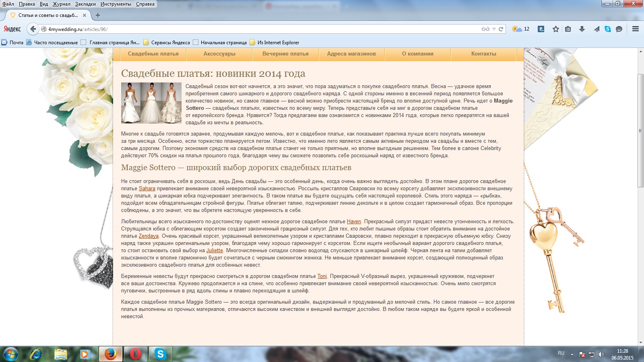Open Windows Explorer folder on taskbar
The width and height of the screenshot is (644, 362).
[x=61, y=354]
